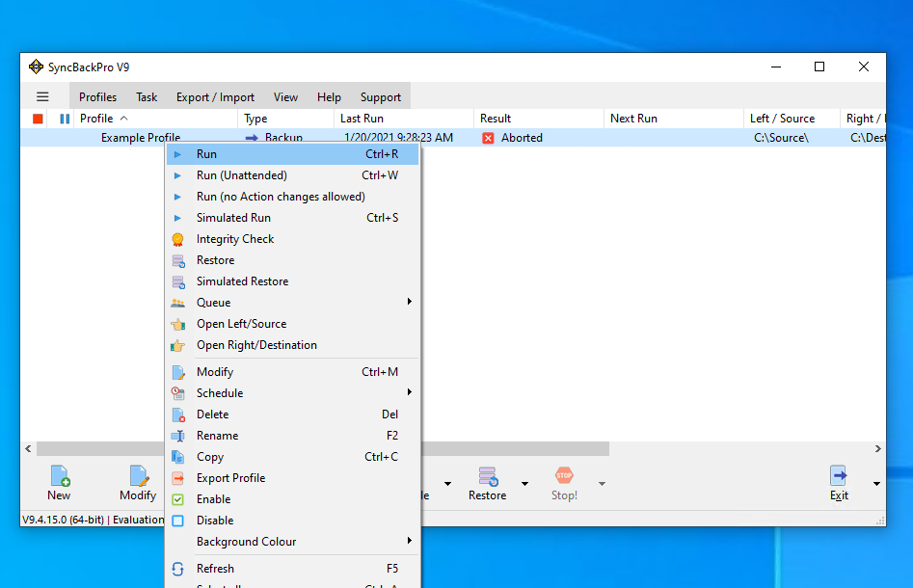Image resolution: width=913 pixels, height=588 pixels.
Task: Select Disable with empty checkbox icon
Action: [215, 521]
